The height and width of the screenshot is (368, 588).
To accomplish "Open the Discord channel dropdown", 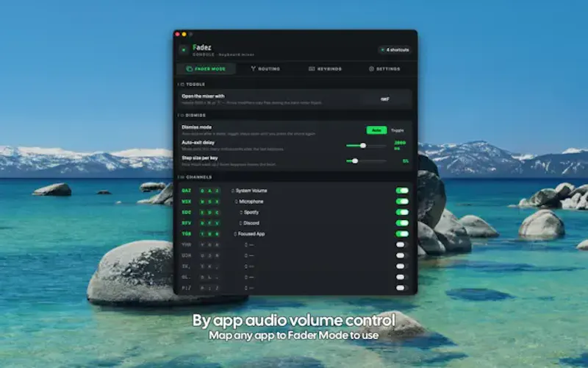I will 249,223.
